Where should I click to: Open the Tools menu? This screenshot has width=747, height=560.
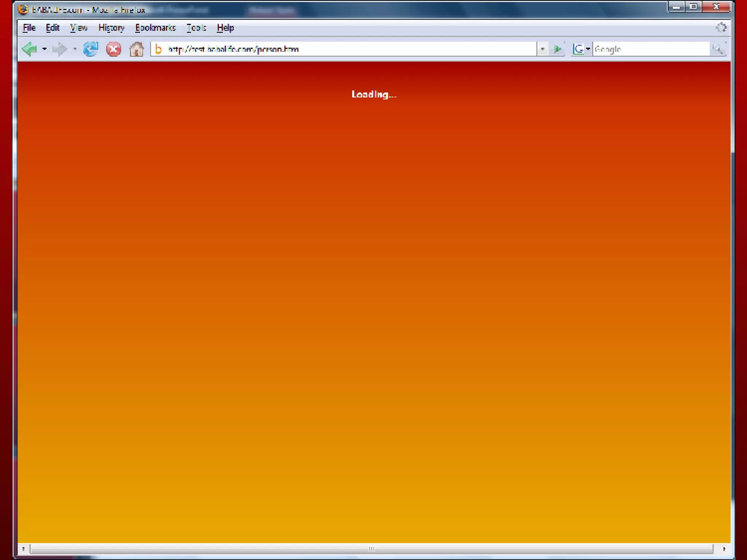tap(196, 28)
